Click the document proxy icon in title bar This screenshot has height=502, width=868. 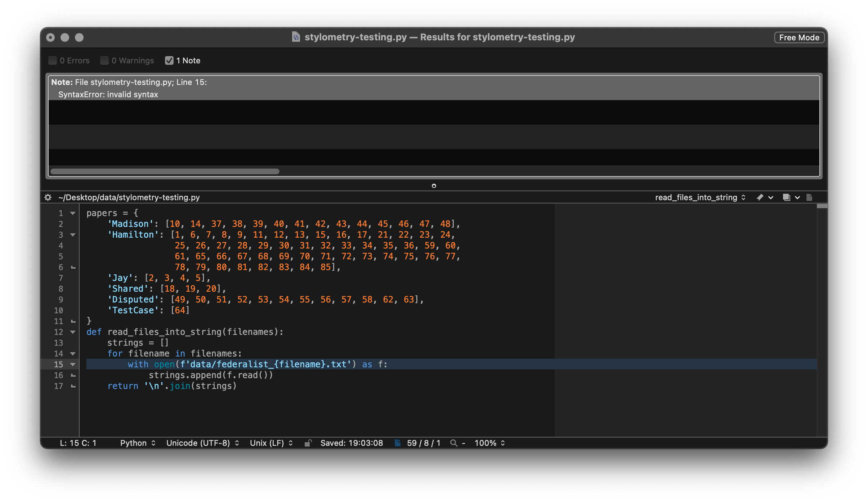coord(296,37)
